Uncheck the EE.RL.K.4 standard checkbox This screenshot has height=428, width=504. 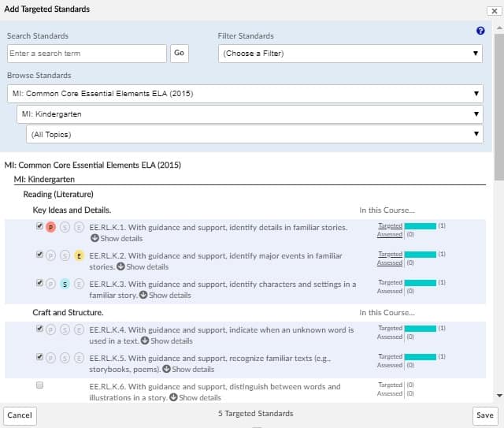[39, 328]
